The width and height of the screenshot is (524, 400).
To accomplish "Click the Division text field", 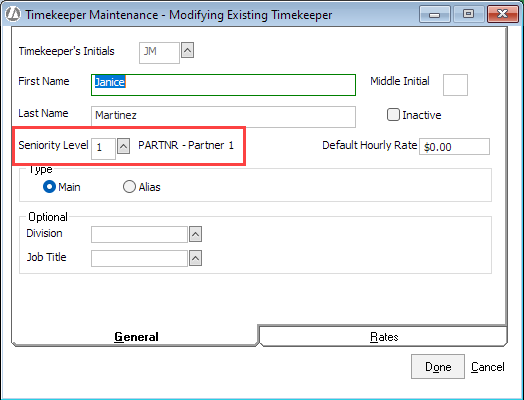I will click(x=139, y=234).
